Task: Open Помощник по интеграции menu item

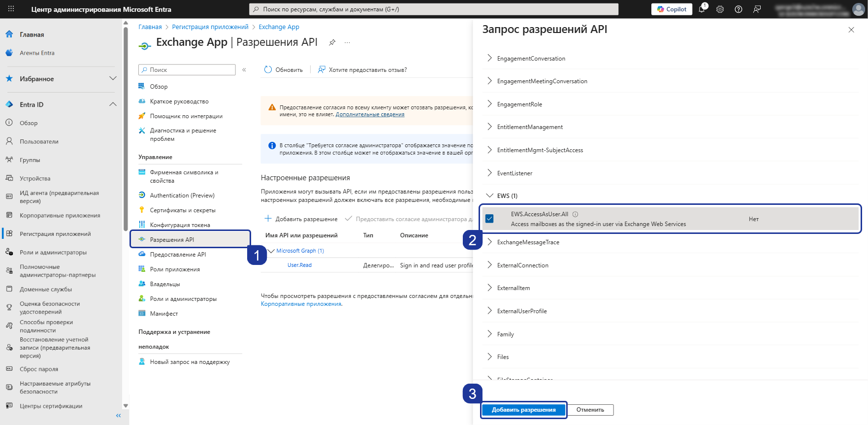Action: tap(186, 116)
